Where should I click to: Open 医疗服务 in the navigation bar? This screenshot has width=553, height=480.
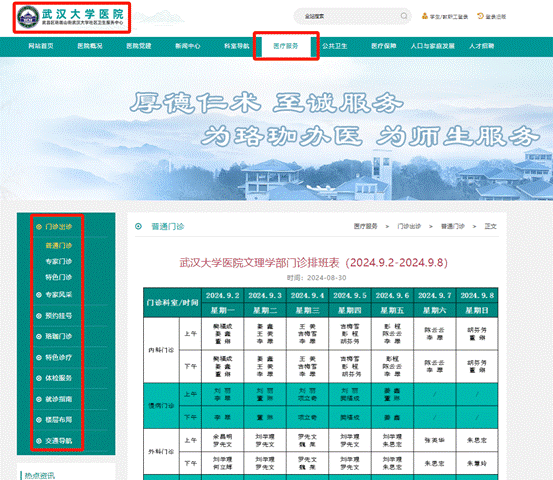coord(286,46)
